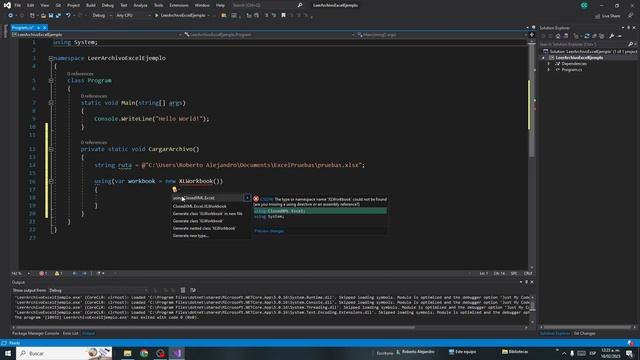Screen dimensions: 640x360
Task: Open the Any CPU platform dropdown
Action: [x=133, y=16]
